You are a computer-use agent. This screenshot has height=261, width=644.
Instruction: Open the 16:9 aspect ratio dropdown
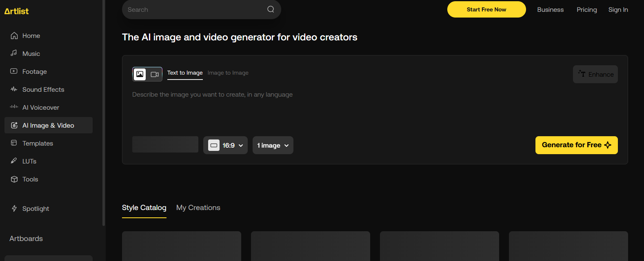(x=225, y=145)
